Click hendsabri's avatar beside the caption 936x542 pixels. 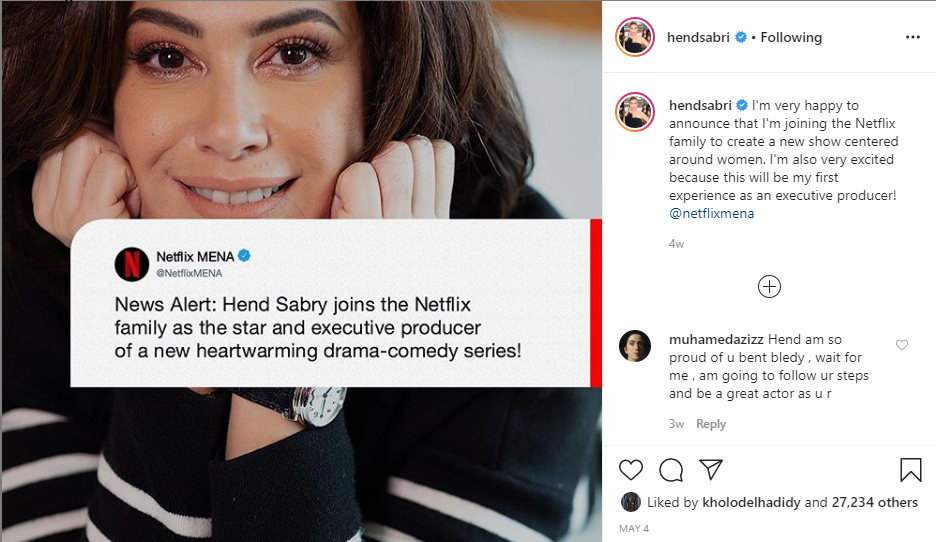(x=636, y=113)
